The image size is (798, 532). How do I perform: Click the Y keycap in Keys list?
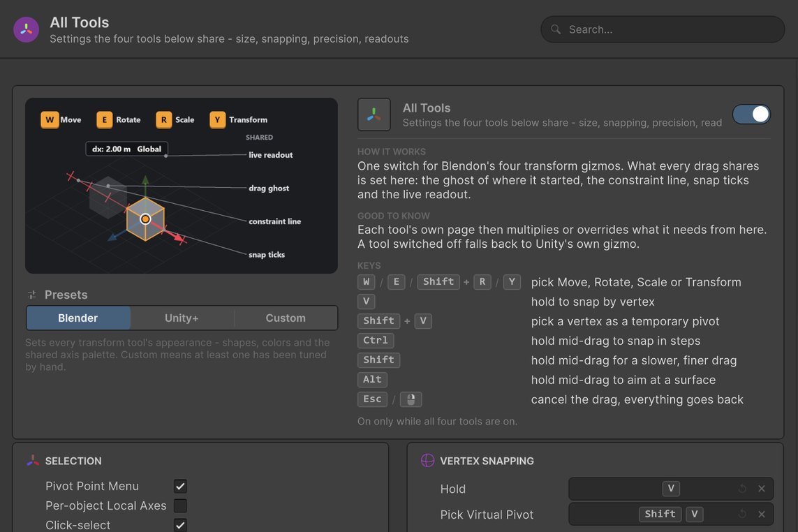tap(512, 282)
